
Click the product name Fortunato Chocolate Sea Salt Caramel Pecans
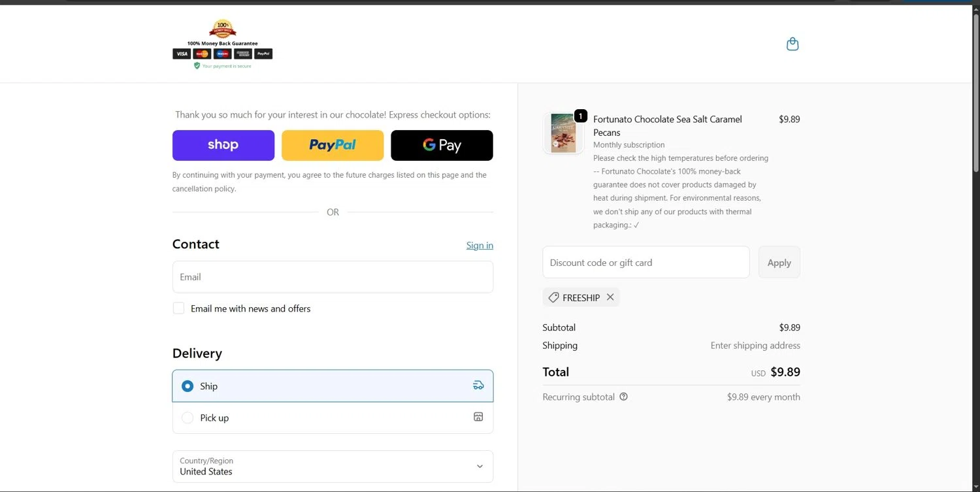[x=668, y=125]
